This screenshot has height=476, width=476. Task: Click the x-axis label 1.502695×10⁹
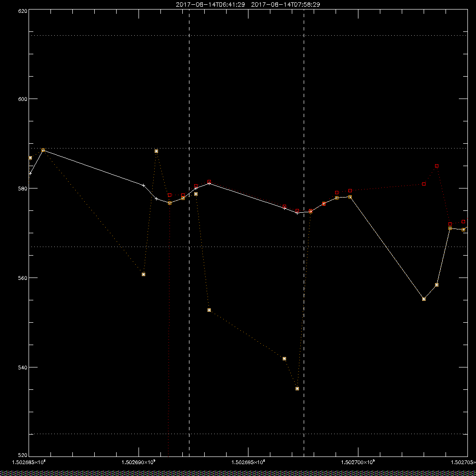[x=248, y=462]
